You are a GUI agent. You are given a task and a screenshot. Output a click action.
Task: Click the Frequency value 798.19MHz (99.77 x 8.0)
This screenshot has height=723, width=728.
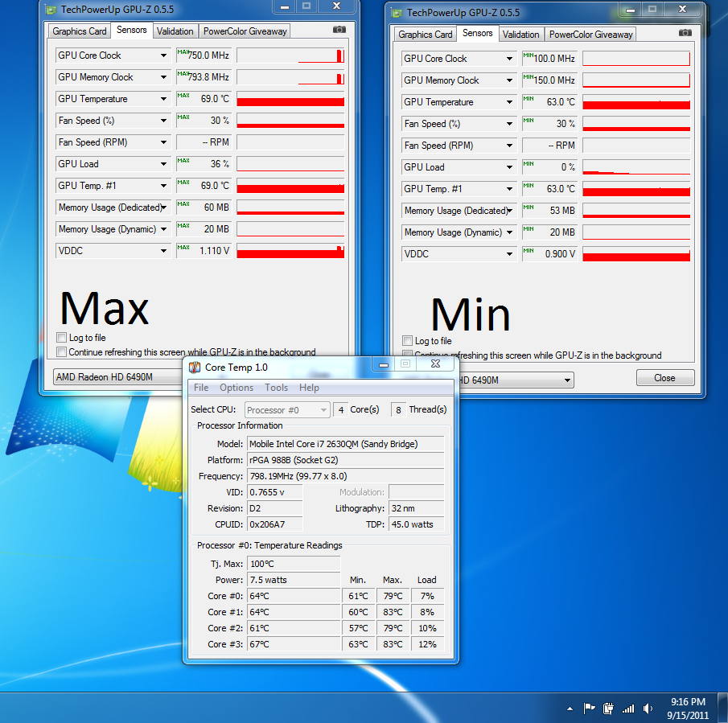[345, 476]
